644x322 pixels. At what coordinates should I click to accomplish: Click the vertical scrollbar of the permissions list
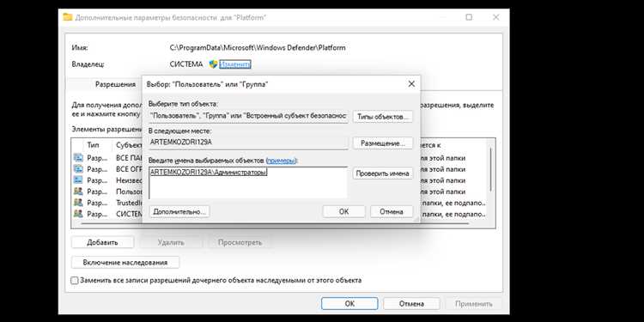(x=491, y=168)
